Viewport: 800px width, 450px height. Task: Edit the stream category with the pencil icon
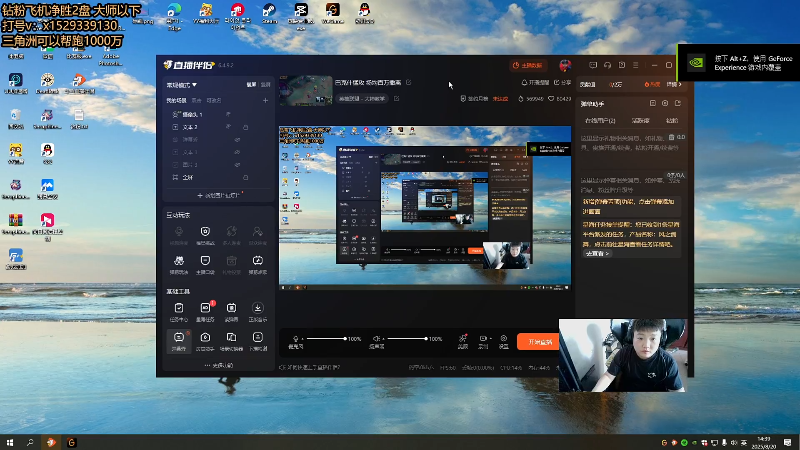click(x=396, y=98)
